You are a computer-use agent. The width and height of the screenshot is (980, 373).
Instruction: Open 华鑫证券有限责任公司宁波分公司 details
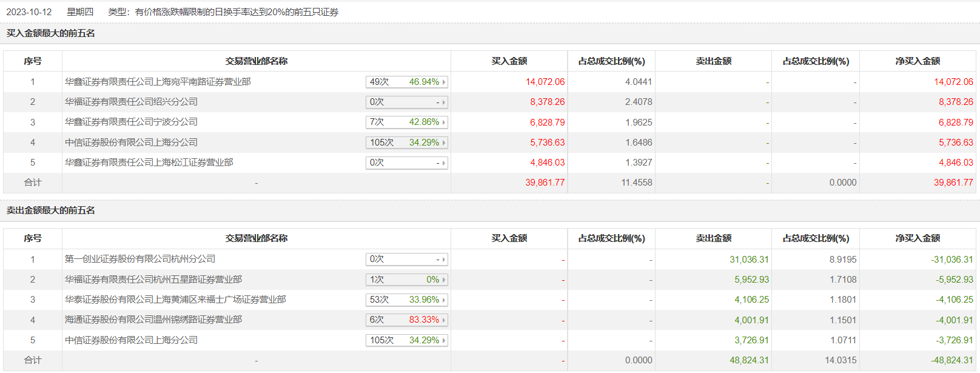131,122
